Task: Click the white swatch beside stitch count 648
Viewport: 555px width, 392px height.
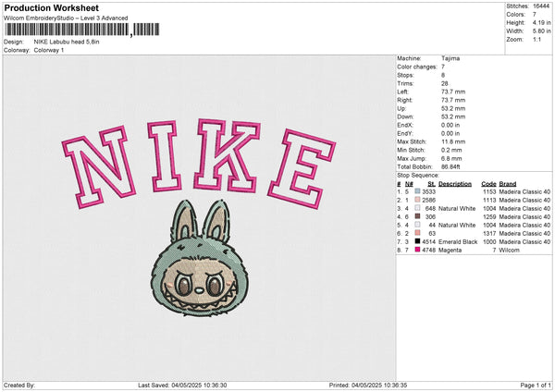Action: pyautogui.click(x=417, y=208)
